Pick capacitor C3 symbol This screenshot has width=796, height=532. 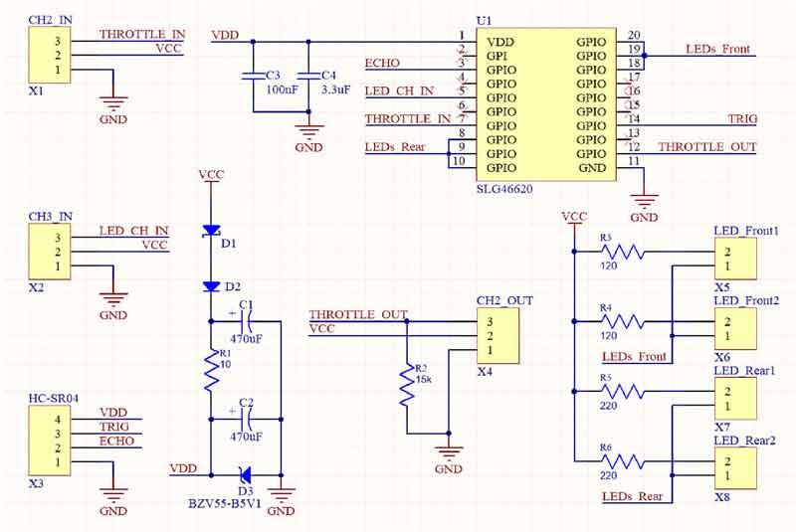click(x=253, y=77)
